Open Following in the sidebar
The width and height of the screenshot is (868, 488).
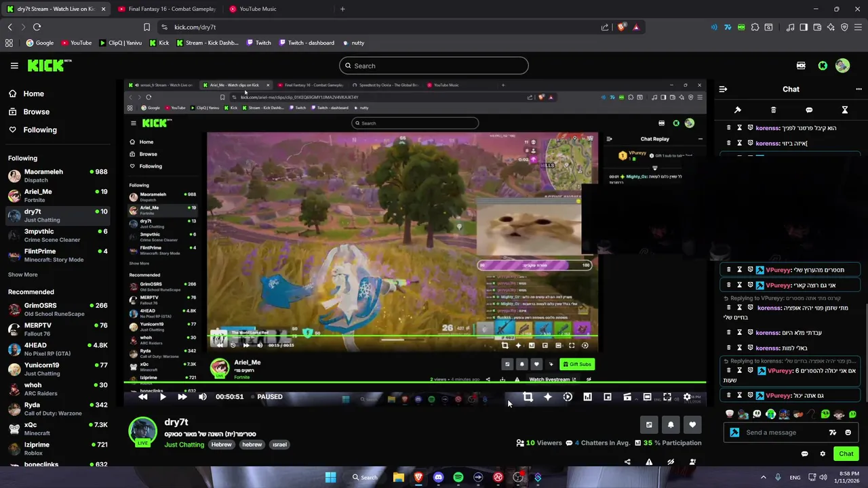(x=33, y=129)
